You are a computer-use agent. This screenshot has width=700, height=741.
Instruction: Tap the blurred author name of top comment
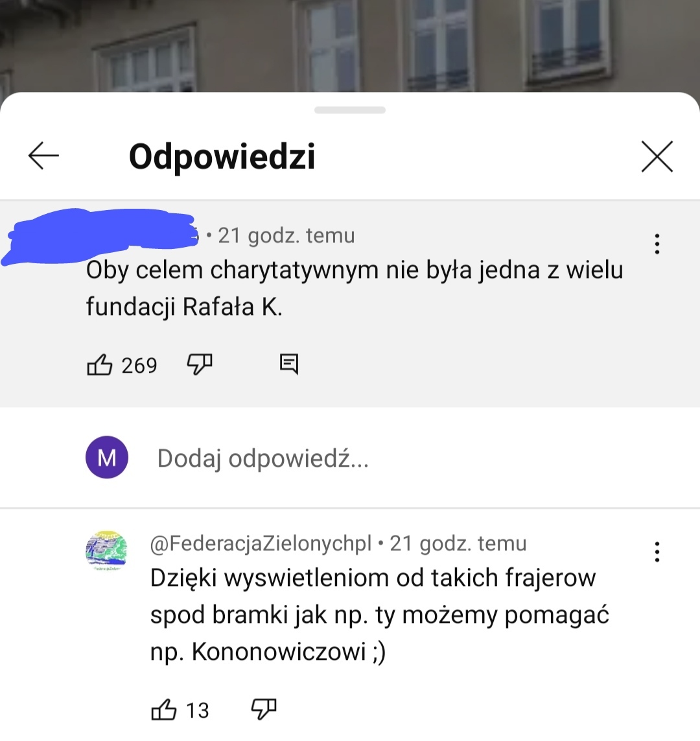100,235
